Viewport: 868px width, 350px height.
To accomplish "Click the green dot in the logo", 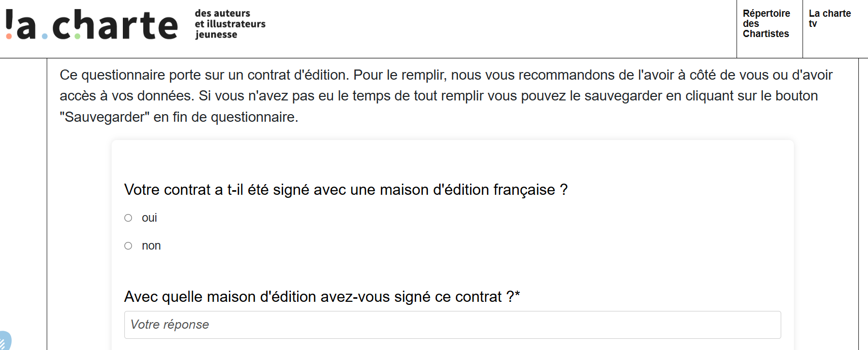I will click(77, 36).
